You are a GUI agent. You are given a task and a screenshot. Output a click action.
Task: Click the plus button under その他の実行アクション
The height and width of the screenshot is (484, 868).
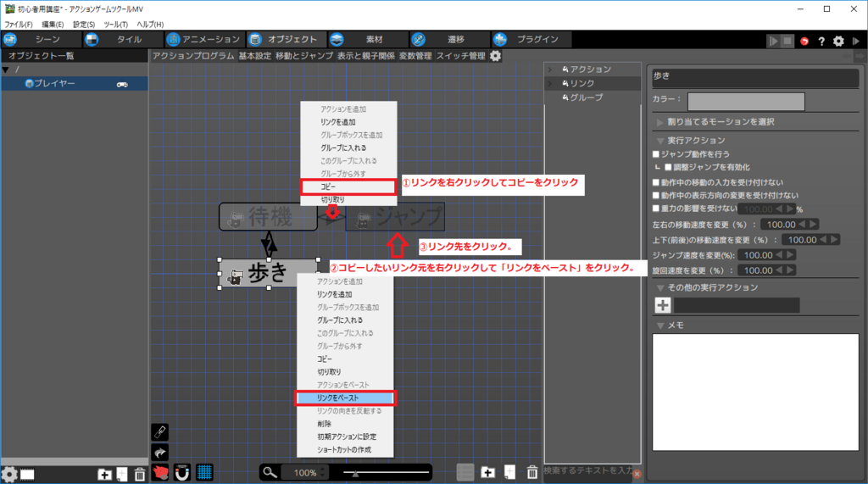pyautogui.click(x=663, y=304)
